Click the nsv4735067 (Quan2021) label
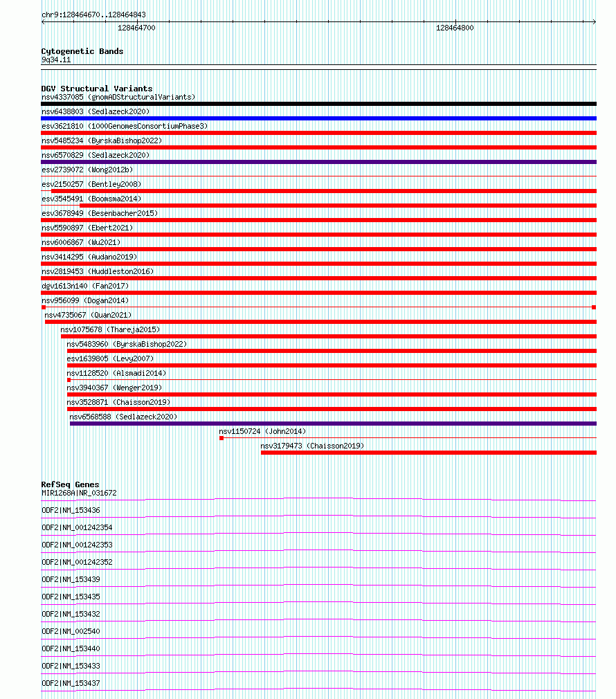Screen dimensions: 616x699 tap(89, 315)
